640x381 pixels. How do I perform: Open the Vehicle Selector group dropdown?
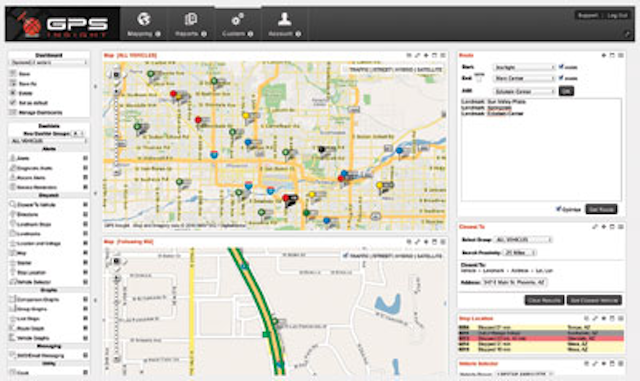pyautogui.click(x=524, y=374)
